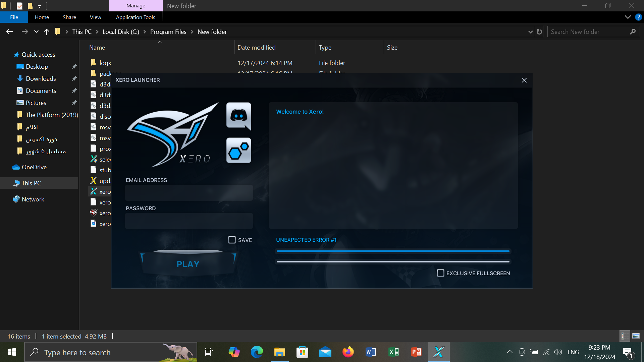Click the refresh icon in address bar
The image size is (644, 362).
[539, 32]
